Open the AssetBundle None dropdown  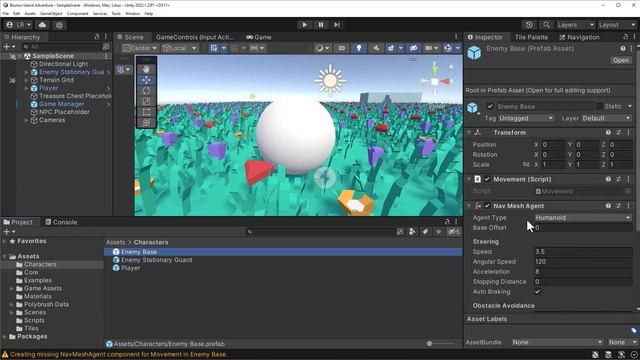tap(557, 342)
